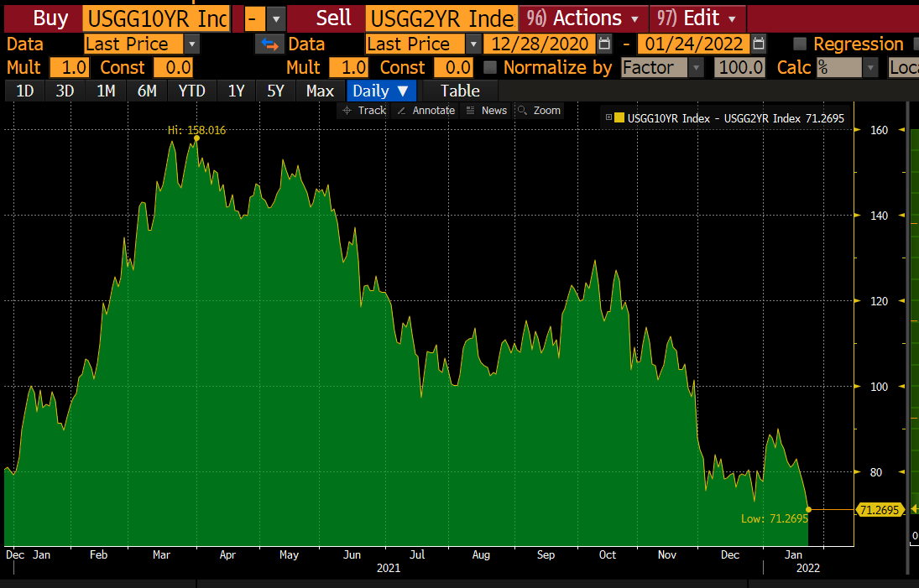Select the 3D range tab
919x588 pixels.
click(x=65, y=91)
